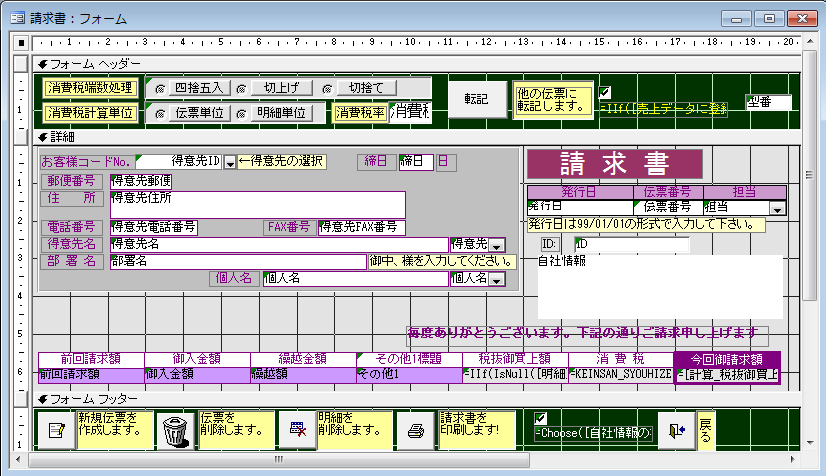Select the 新規伝票を作成します label

coord(115,430)
